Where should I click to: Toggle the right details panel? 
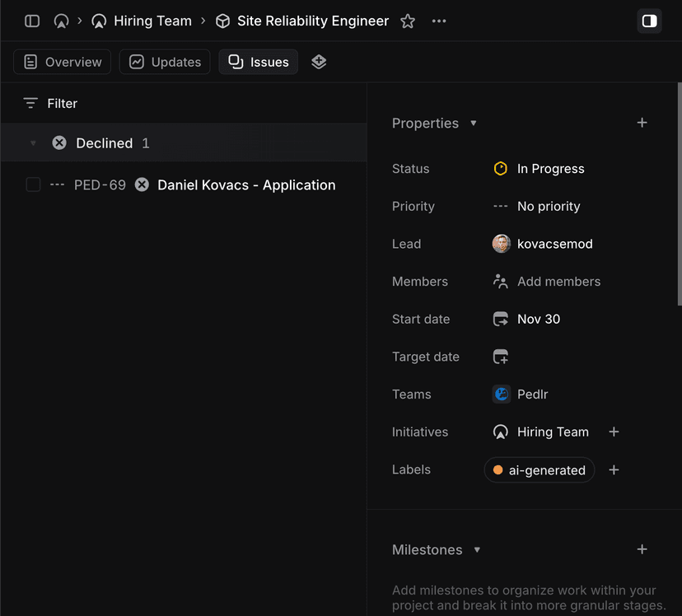click(649, 21)
